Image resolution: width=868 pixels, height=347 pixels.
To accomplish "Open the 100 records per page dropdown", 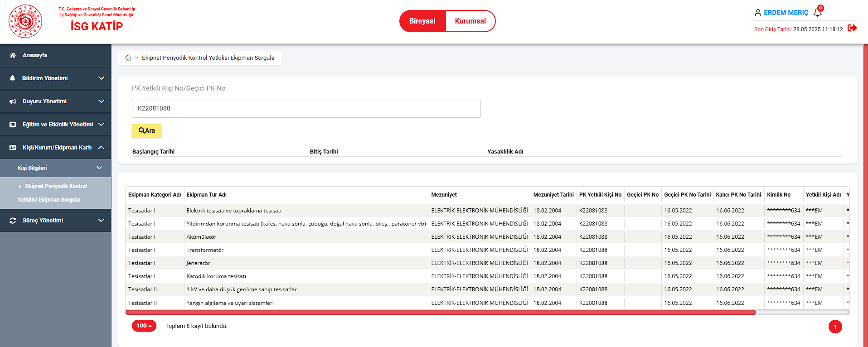I will 144,326.
